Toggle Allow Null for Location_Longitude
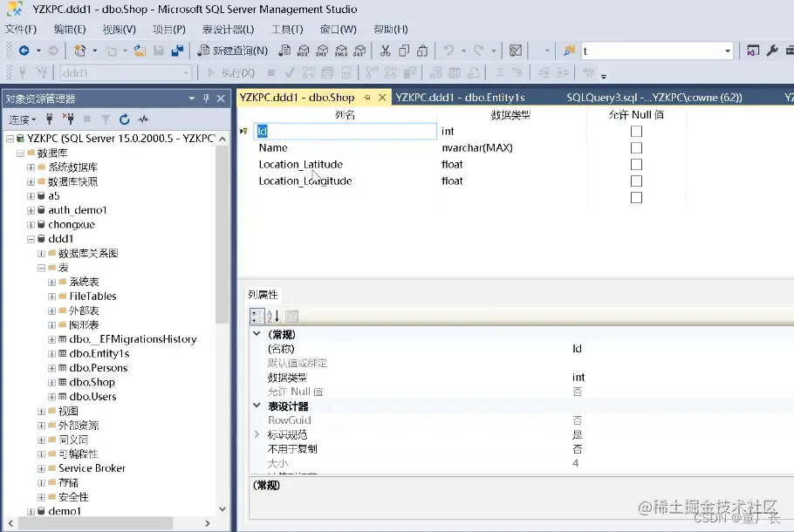This screenshot has height=532, width=794. (637, 181)
